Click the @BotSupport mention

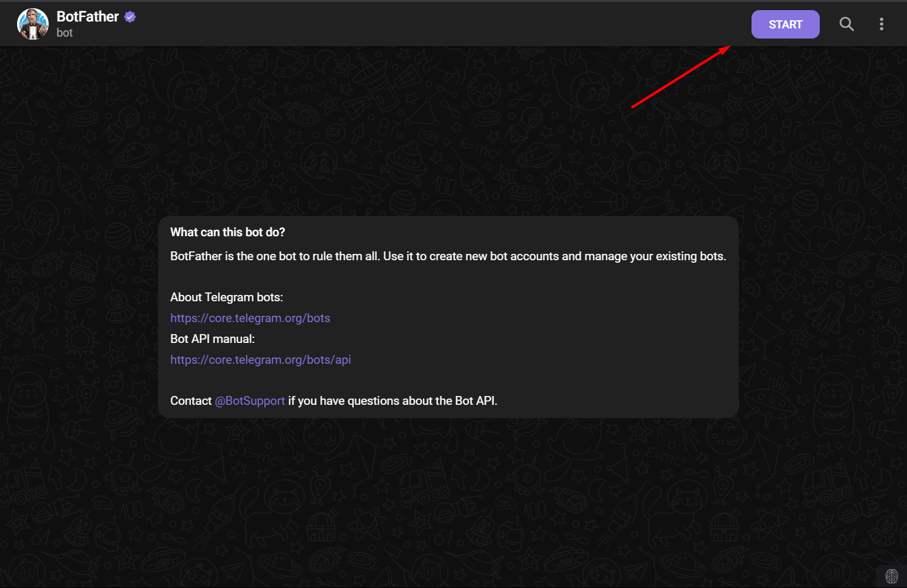pos(250,401)
